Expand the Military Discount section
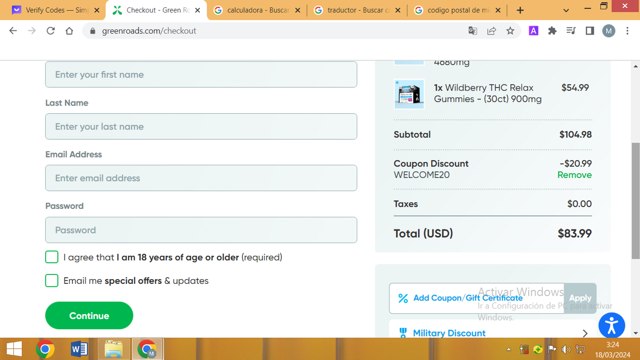 (585, 333)
